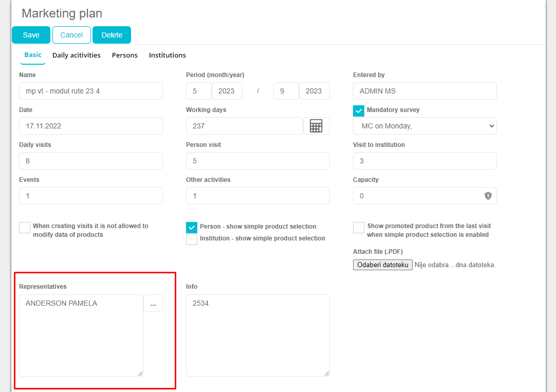556x392 pixels.
Task: Open the Persons tab
Action: coord(125,55)
